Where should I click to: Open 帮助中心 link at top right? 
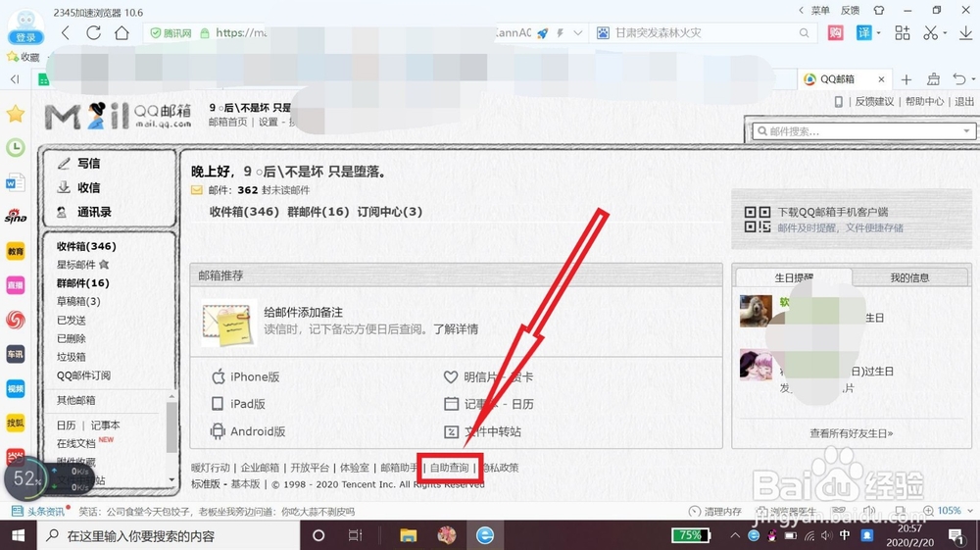pyautogui.click(x=924, y=101)
